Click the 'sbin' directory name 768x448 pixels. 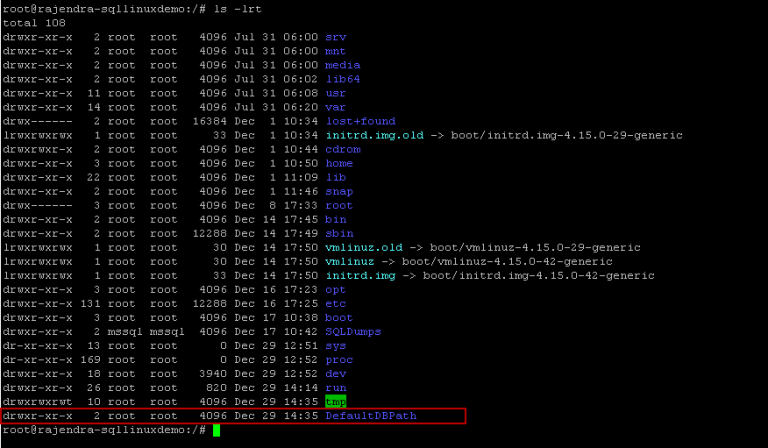pos(339,234)
